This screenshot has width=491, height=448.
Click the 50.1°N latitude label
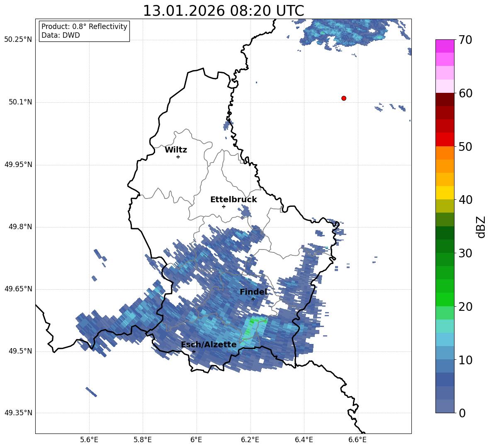tap(20, 102)
